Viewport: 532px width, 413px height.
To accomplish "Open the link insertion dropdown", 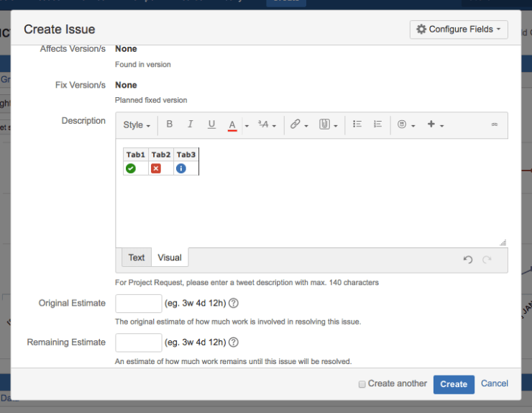I will tap(298, 124).
